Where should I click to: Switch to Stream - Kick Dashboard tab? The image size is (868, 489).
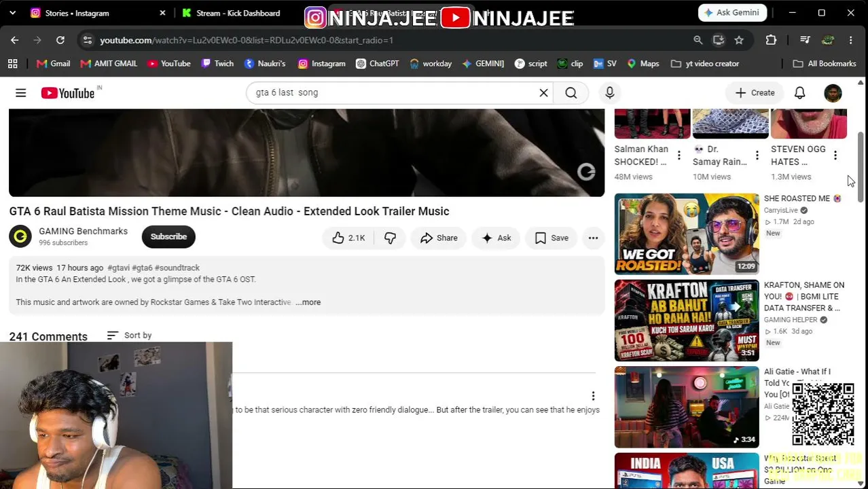[238, 13]
